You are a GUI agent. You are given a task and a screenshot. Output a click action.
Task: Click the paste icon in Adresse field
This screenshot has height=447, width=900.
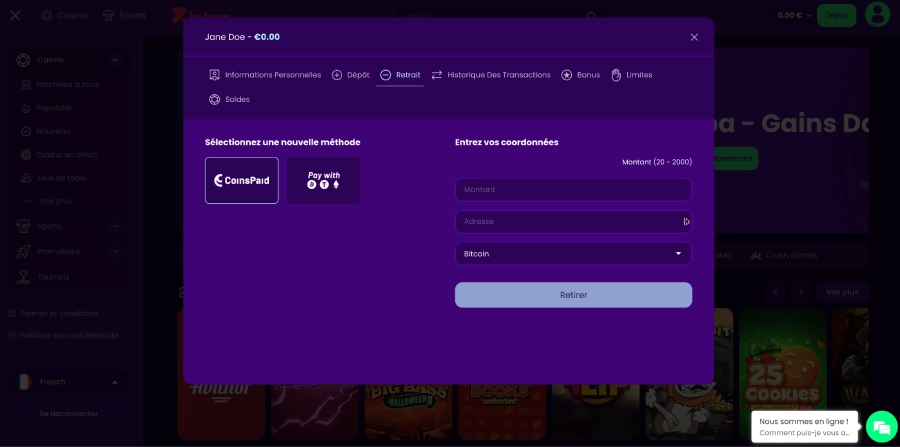(686, 222)
